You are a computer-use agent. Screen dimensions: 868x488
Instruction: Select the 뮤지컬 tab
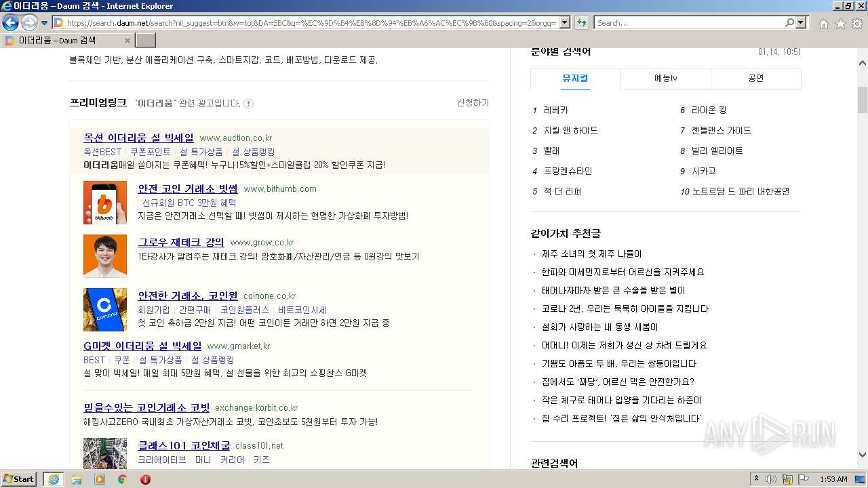click(x=575, y=79)
